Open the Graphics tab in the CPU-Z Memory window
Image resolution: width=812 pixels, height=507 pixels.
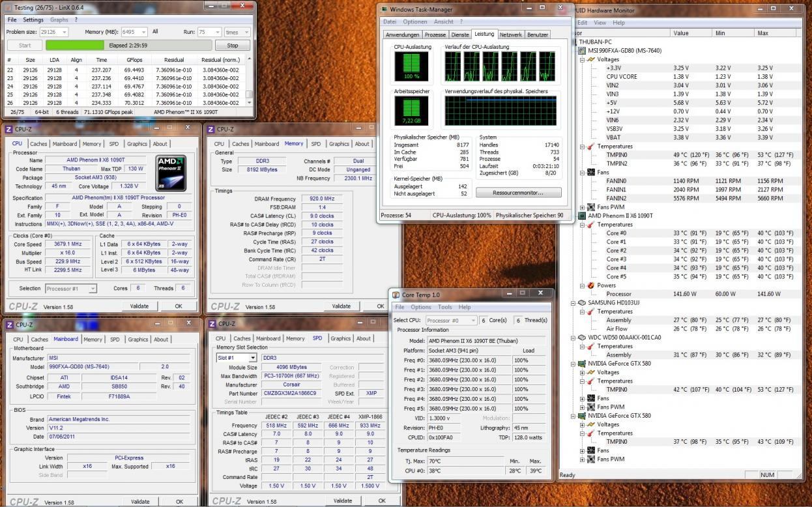[339, 144]
